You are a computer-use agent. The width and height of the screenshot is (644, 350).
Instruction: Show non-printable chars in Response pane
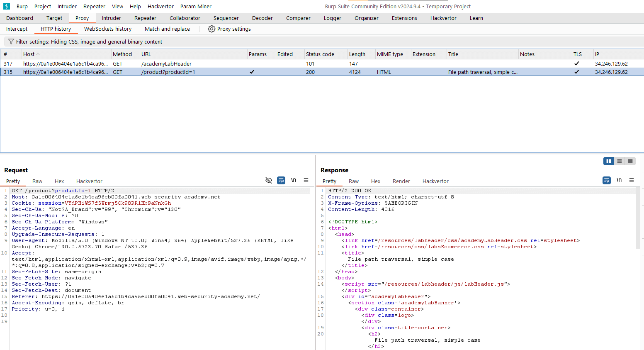click(x=619, y=180)
